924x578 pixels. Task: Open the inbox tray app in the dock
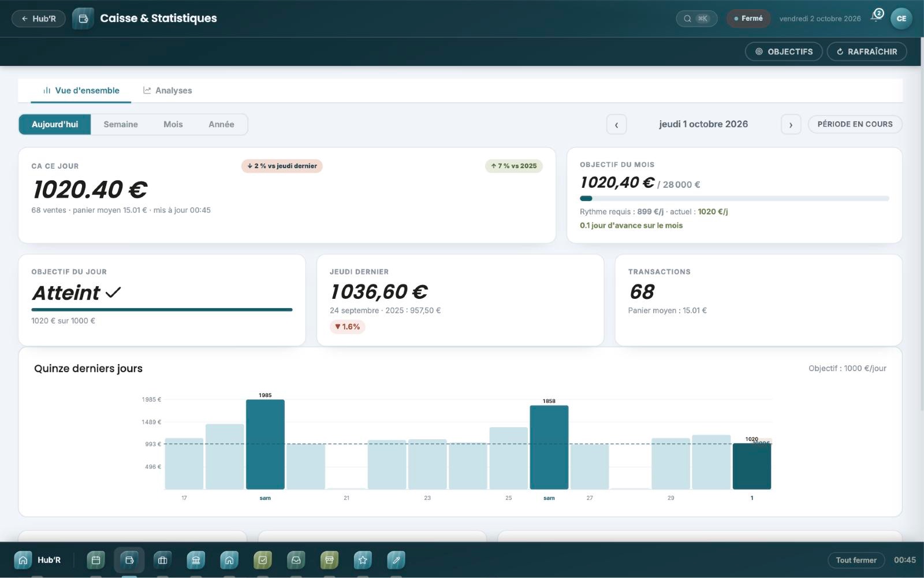pyautogui.click(x=296, y=560)
